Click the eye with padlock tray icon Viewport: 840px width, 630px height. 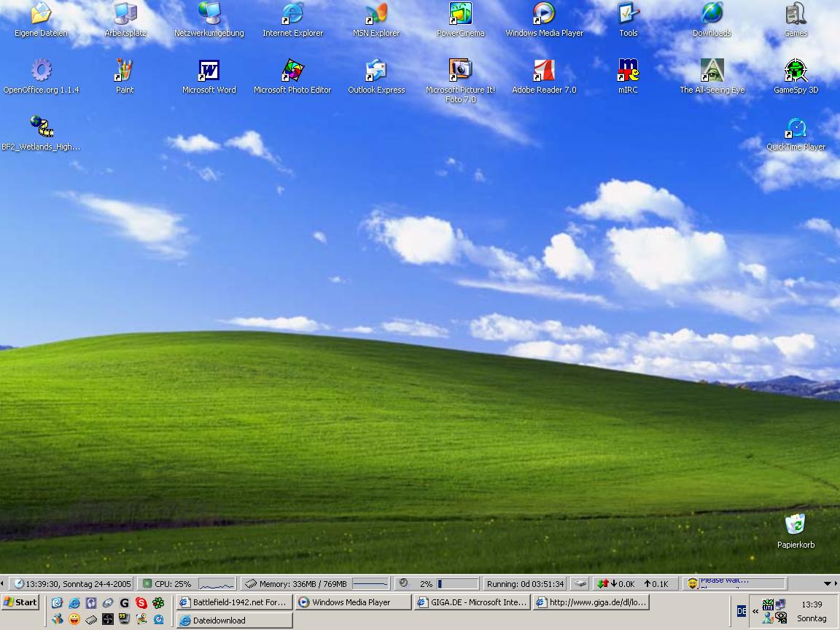click(780, 618)
